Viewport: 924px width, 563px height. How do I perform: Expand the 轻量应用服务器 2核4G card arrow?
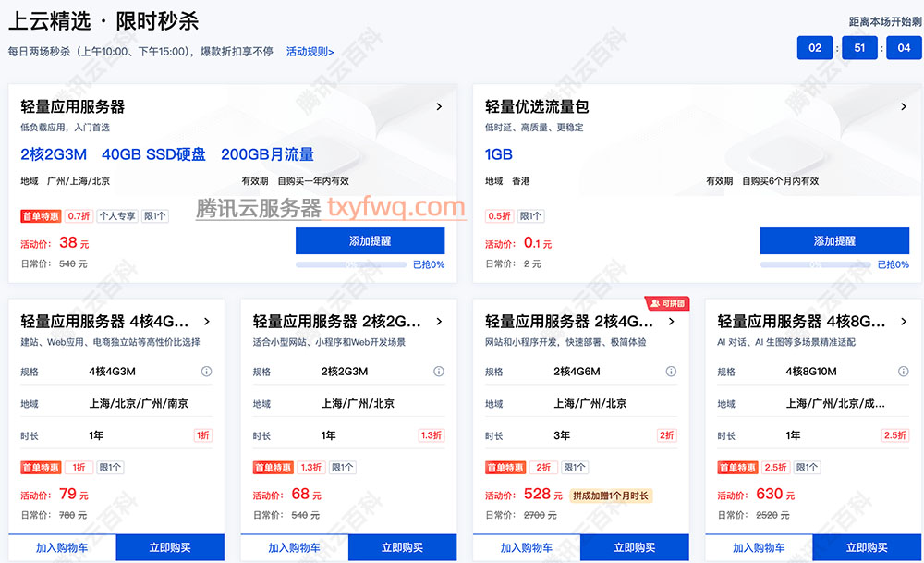(x=671, y=322)
